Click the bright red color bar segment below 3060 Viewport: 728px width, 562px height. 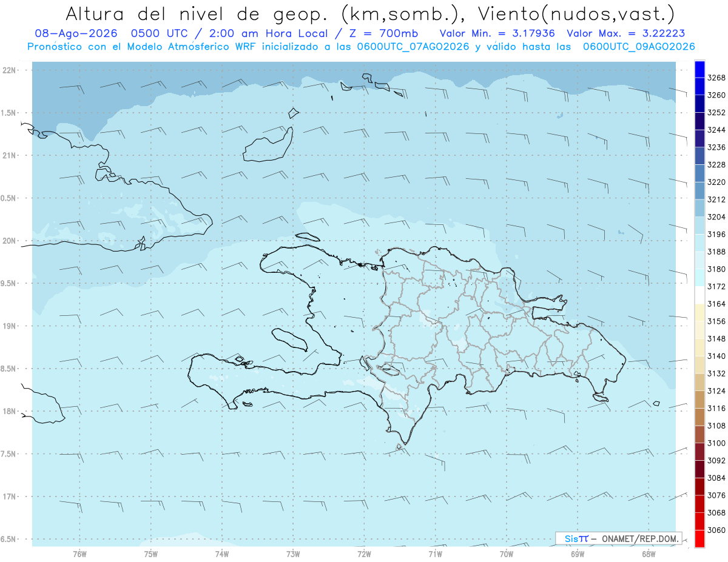click(699, 538)
